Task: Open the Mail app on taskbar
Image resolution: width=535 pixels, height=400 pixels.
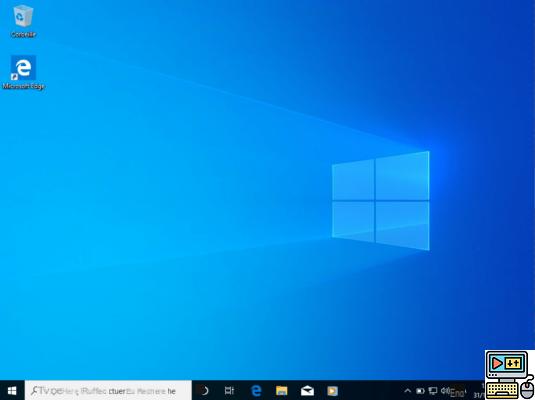Action: pos(307,390)
